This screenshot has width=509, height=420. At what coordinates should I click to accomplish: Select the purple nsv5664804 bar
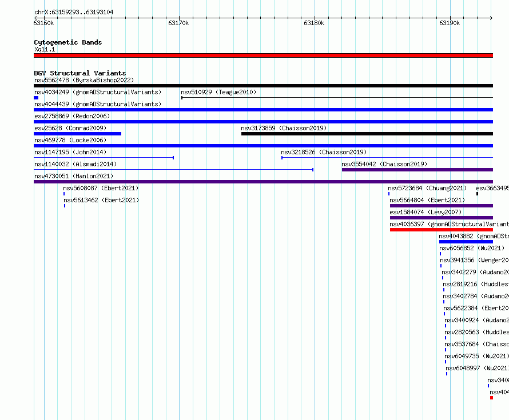click(x=442, y=206)
